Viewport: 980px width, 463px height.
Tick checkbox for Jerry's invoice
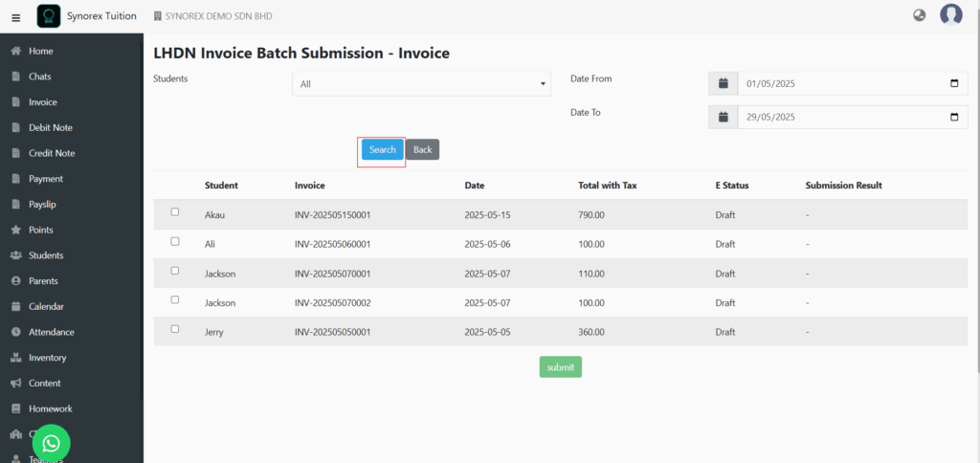(175, 329)
